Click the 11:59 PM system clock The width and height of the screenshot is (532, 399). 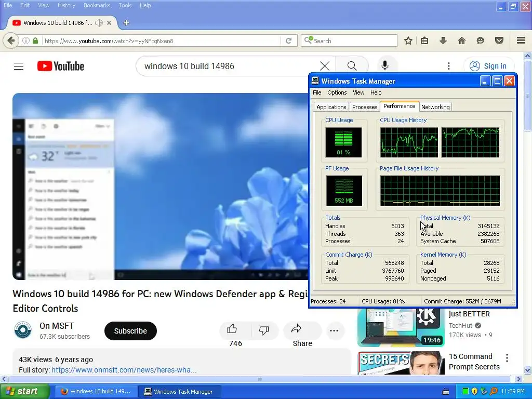point(512,391)
